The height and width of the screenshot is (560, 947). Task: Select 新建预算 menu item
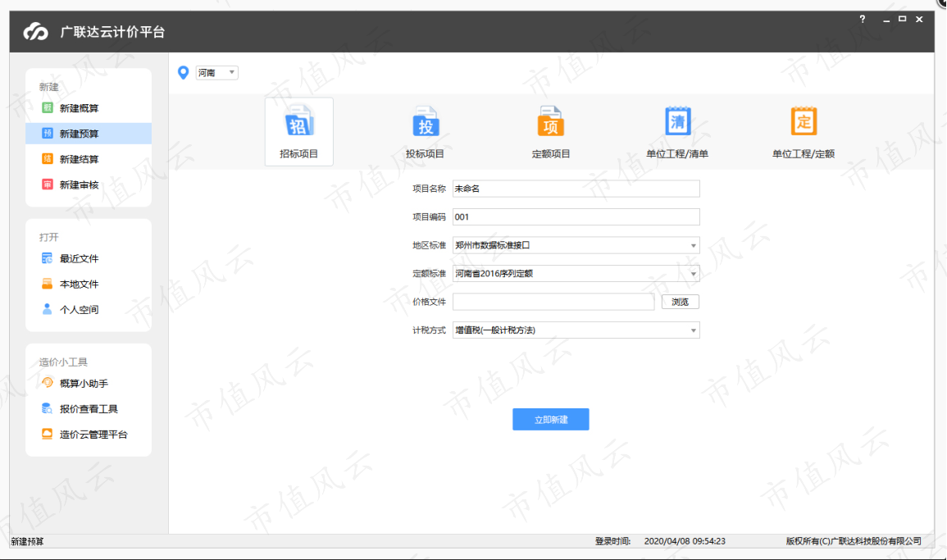pos(89,134)
